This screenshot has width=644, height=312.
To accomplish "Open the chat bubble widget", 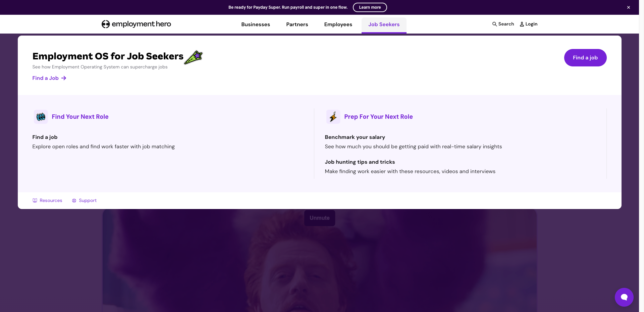I will tap(624, 297).
